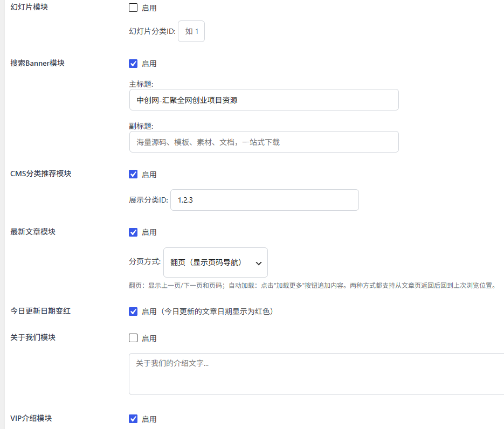The image size is (504, 429).
Task: Click 启用（今日更新的文章日期显示为红色）text
Action: (x=208, y=312)
